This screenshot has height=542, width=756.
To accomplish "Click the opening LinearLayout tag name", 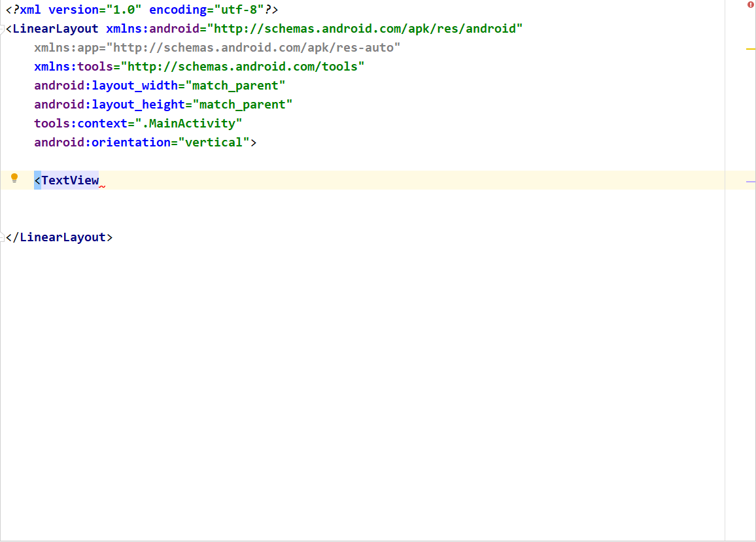I will [x=56, y=29].
